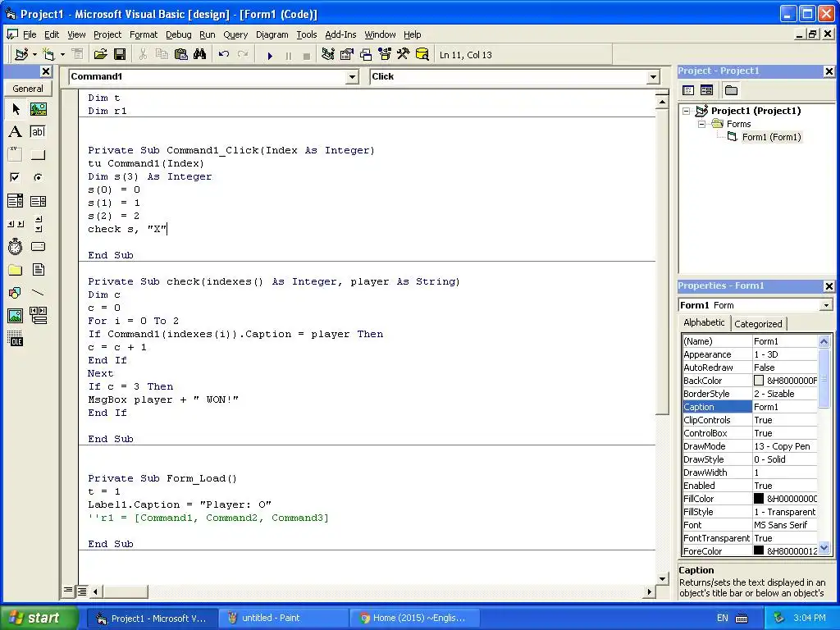Click the Windows Start button
This screenshot has height=630, width=840.
tap(39, 619)
